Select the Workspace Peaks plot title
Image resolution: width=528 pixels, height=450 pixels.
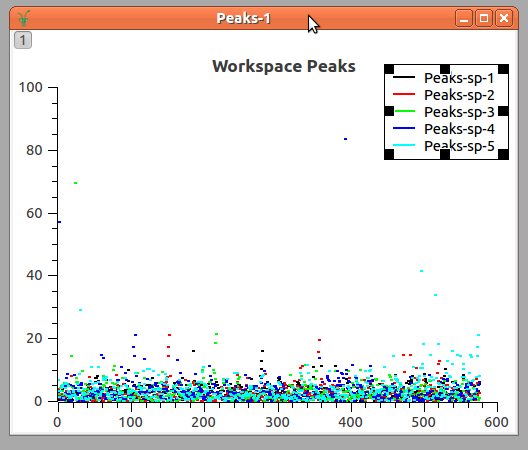pyautogui.click(x=284, y=66)
